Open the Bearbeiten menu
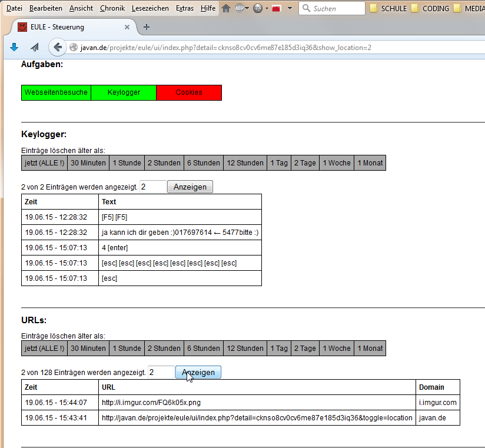 pyautogui.click(x=46, y=8)
